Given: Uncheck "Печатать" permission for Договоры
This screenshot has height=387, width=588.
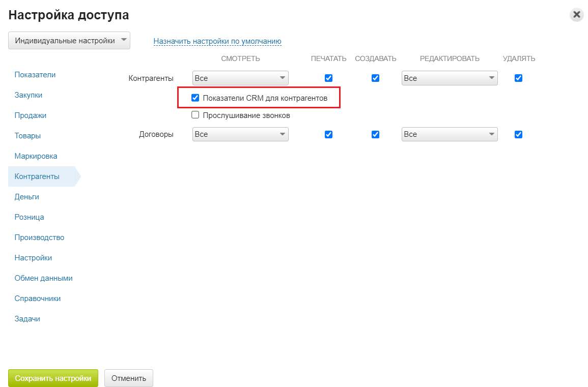Looking at the screenshot, I should (328, 134).
